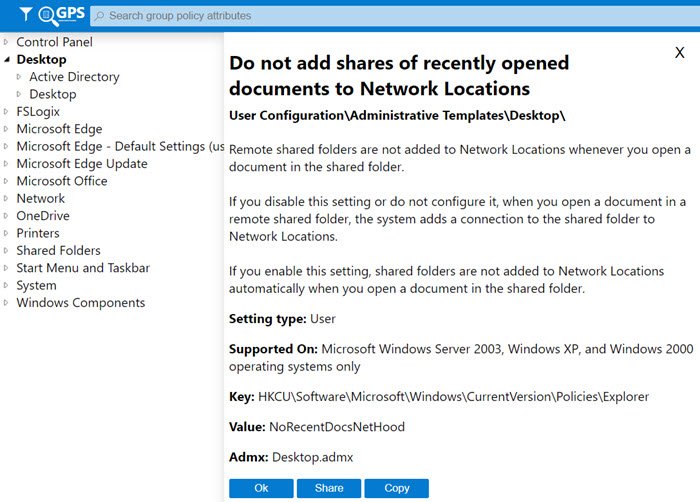Image resolution: width=700 pixels, height=502 pixels.
Task: Select Shared Folders in the tree
Action: (x=58, y=251)
